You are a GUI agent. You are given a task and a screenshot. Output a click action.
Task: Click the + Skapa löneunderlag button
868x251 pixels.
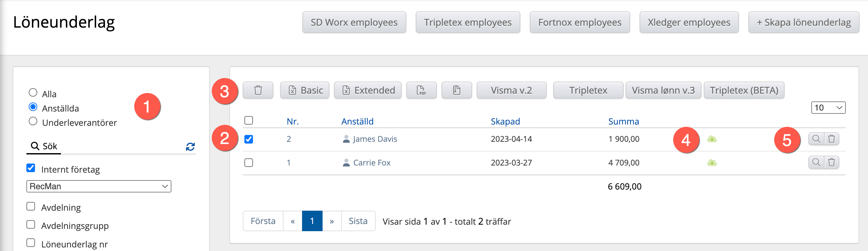[x=803, y=22]
